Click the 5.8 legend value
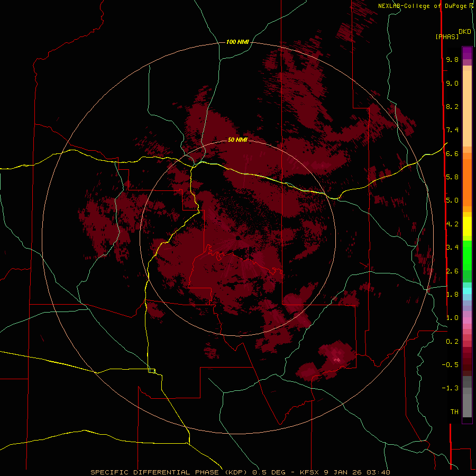The height and width of the screenshot is (476, 476). click(452, 177)
